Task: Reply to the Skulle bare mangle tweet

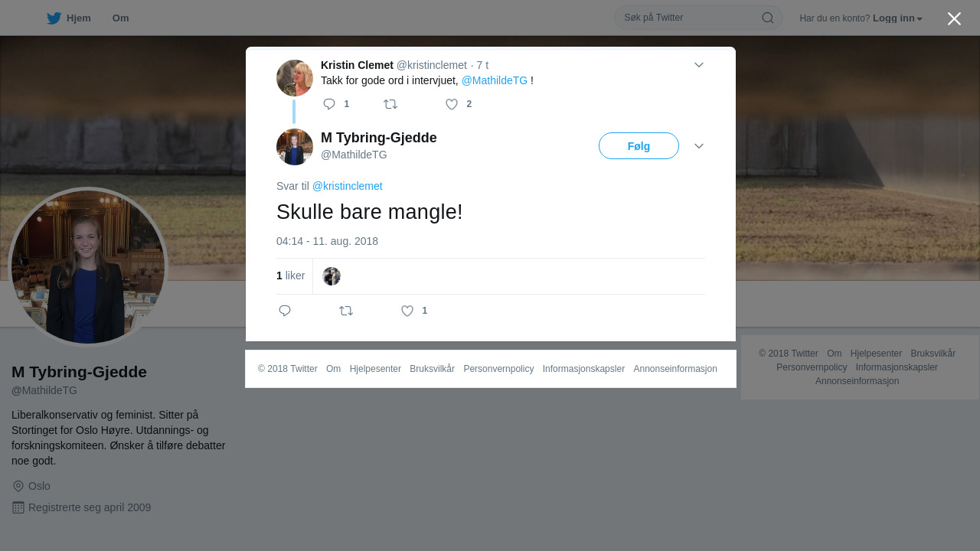Action: pos(285,311)
